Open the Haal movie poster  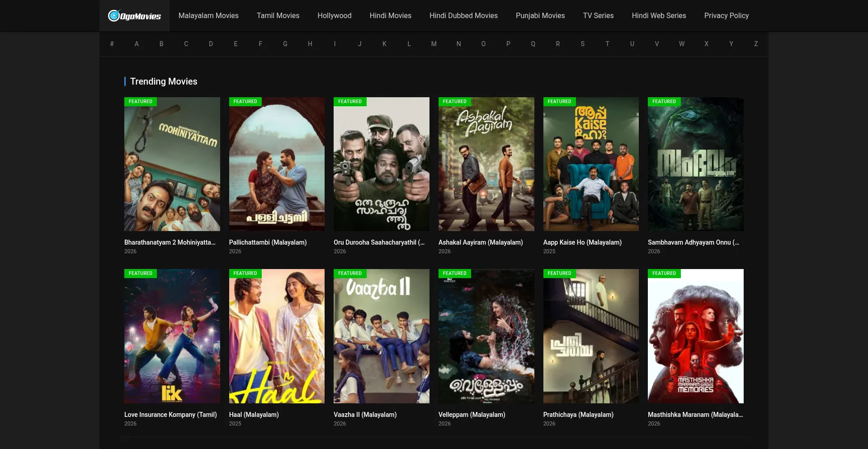(x=277, y=336)
